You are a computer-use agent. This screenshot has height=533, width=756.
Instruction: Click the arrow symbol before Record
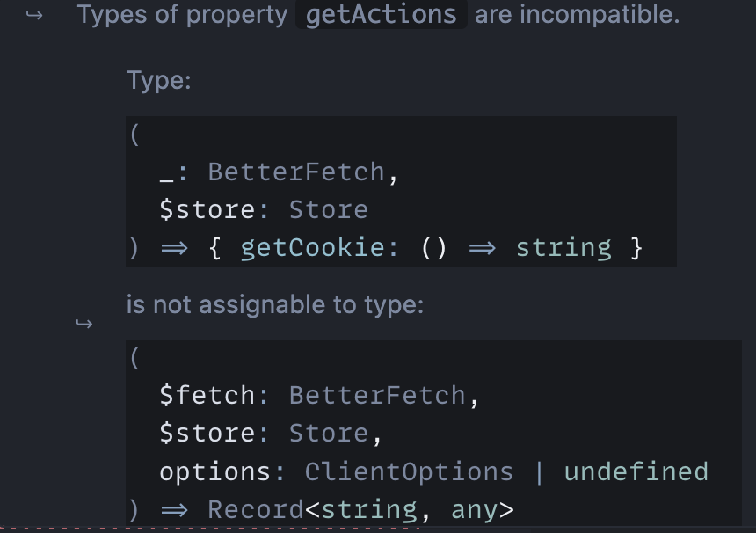[x=175, y=510]
